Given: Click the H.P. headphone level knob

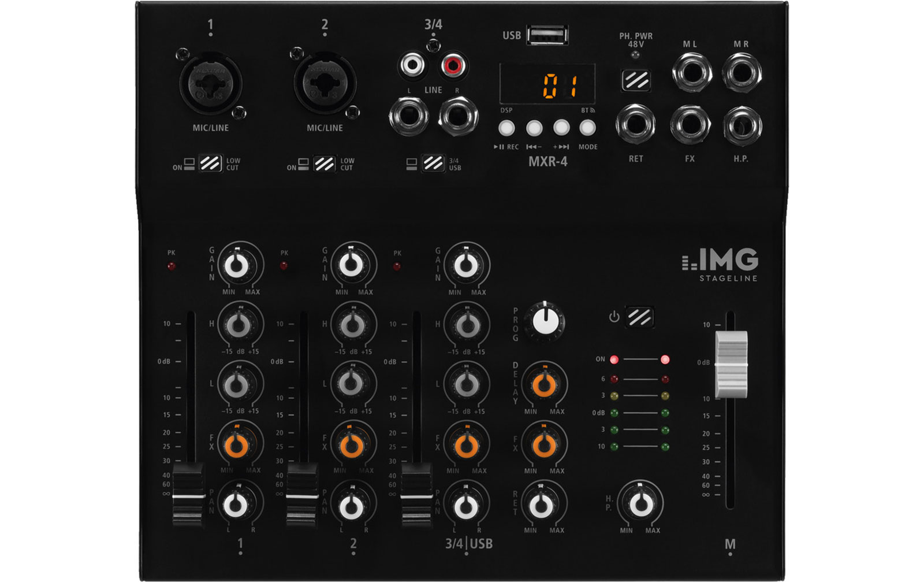Looking at the screenshot, I should pyautogui.click(x=640, y=504).
